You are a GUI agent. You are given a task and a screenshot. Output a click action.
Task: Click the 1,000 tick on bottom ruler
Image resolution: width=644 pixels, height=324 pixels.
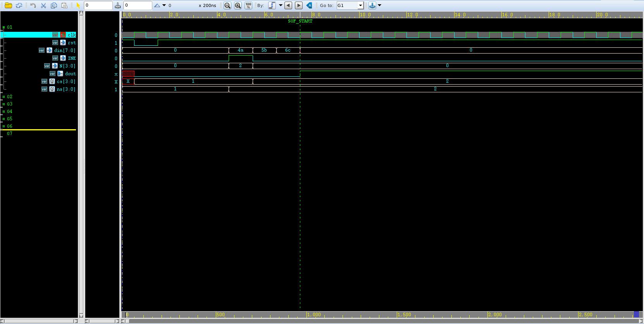(x=314, y=315)
